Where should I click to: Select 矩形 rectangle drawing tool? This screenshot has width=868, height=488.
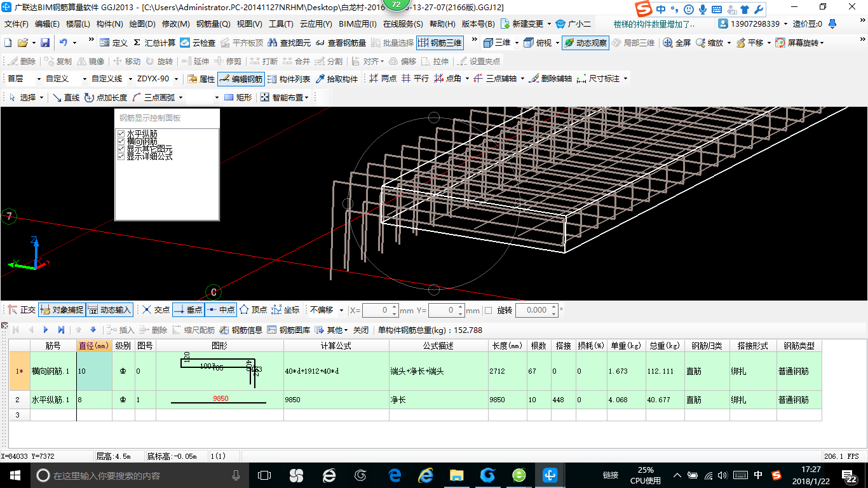tap(238, 97)
